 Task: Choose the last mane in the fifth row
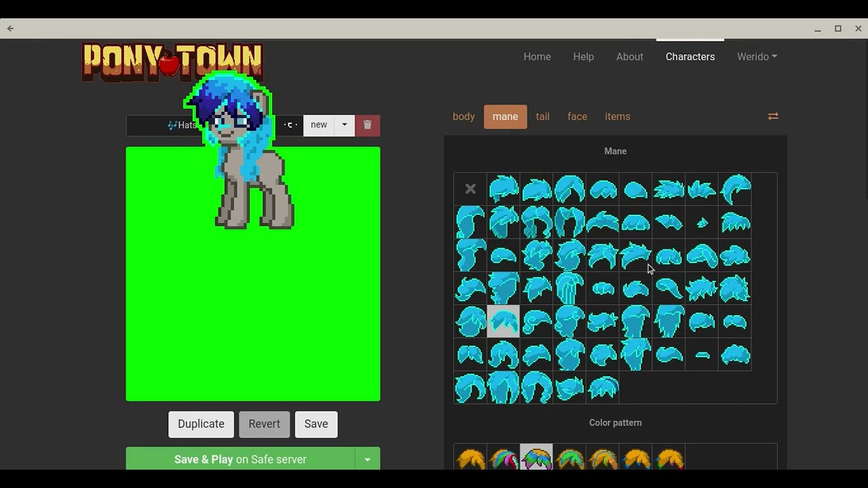[735, 321]
